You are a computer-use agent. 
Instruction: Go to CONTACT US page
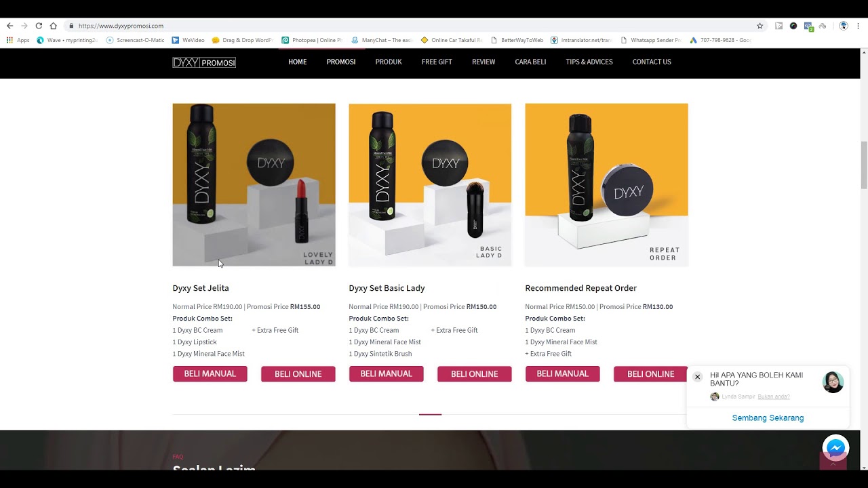[x=652, y=62]
